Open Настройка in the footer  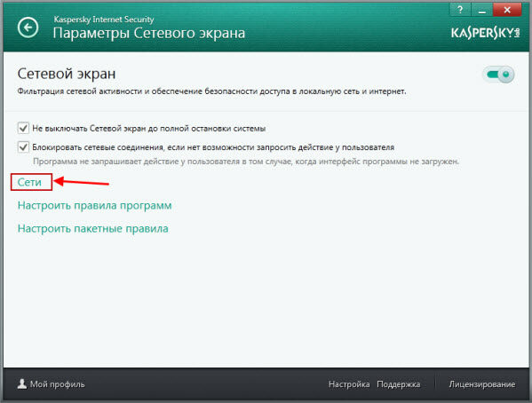[x=349, y=384]
